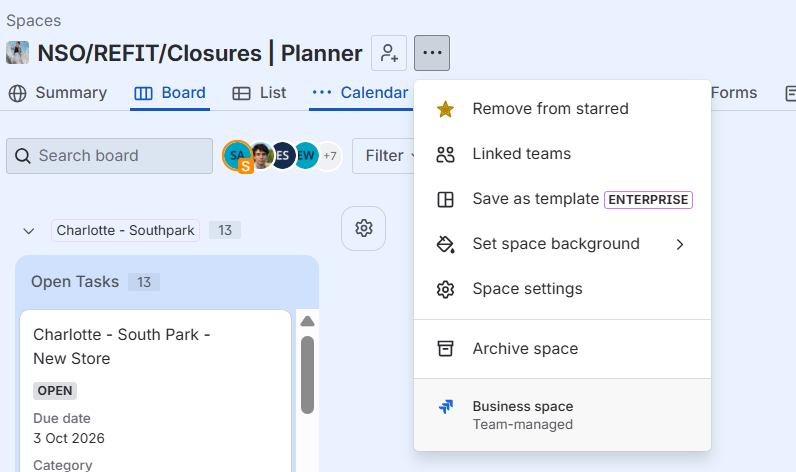Click the search magnifier icon

[23, 156]
